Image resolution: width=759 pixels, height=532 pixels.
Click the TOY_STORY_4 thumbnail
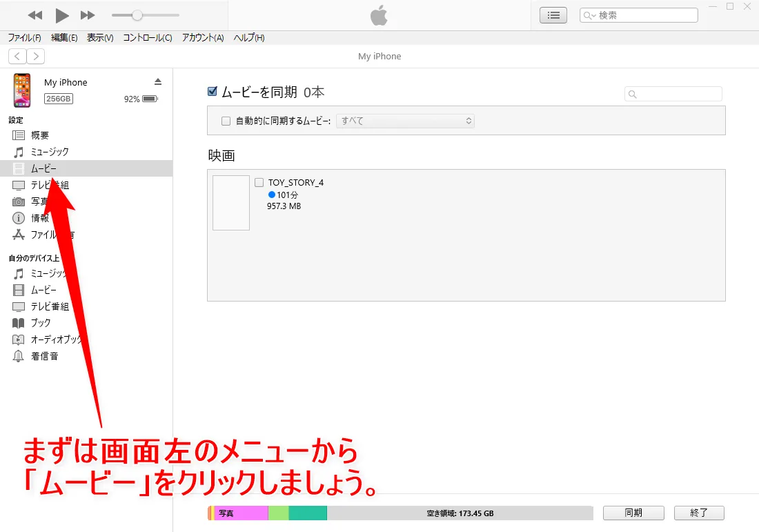(x=231, y=203)
